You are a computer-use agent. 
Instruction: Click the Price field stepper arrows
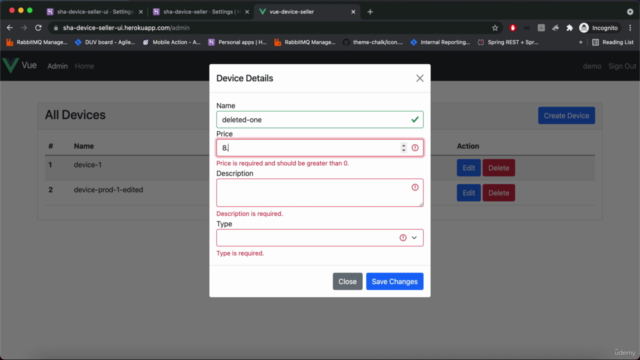(404, 148)
